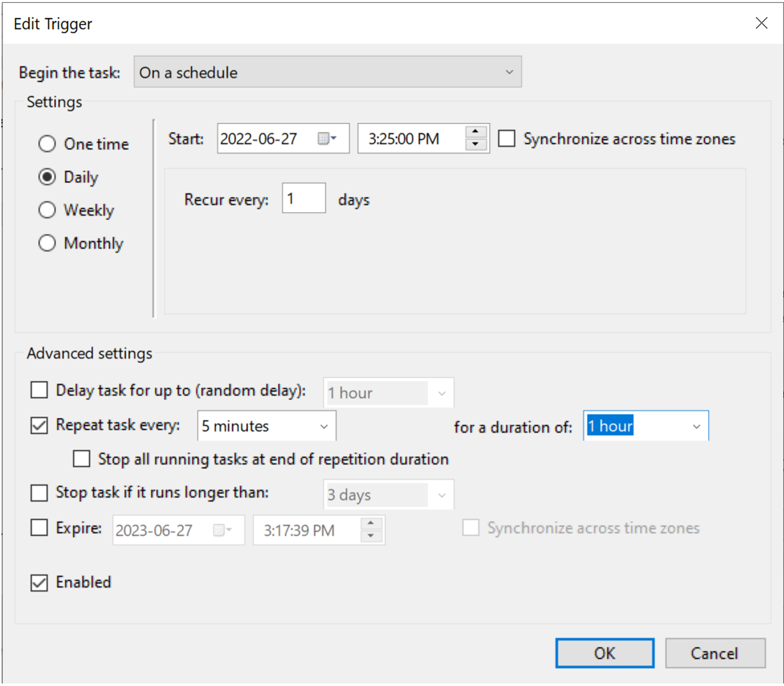
Task: Open the Start date calendar picker
Action: (x=327, y=138)
